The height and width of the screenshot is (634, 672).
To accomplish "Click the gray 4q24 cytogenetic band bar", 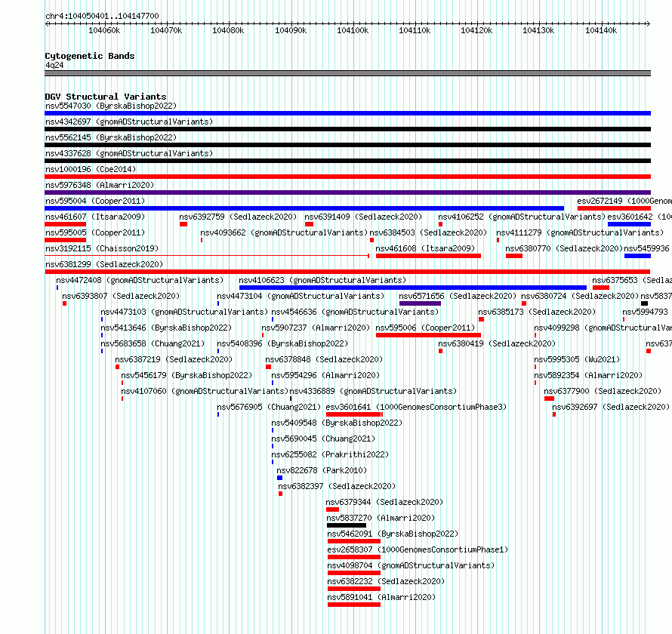I will point(347,73).
